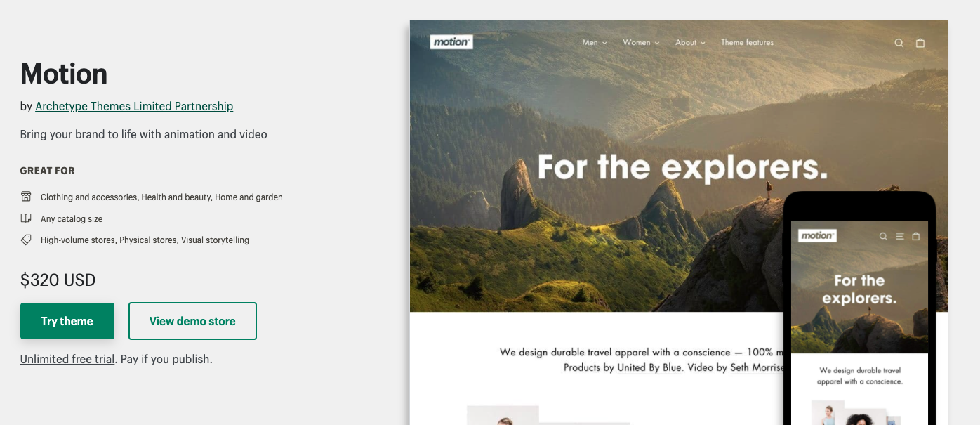This screenshot has width=980, height=425.
Task: Open Theme features menu item
Action: point(747,42)
